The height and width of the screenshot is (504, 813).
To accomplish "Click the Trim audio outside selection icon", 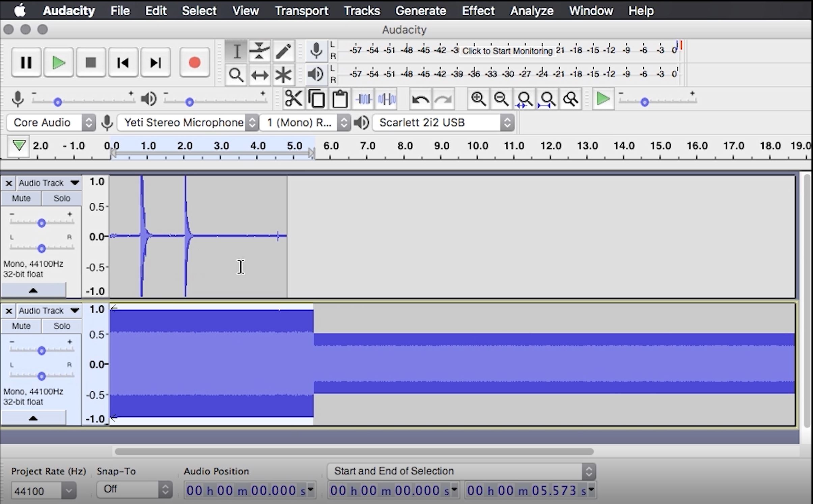I will (364, 99).
